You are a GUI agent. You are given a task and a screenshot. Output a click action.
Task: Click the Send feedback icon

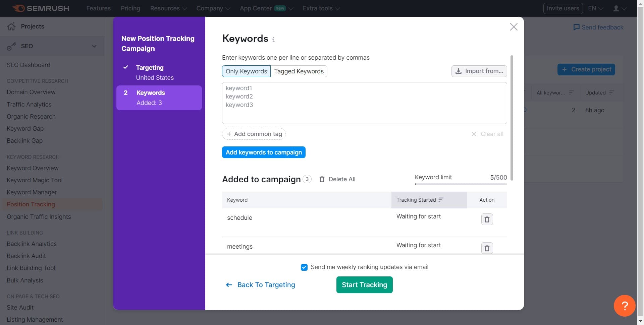point(577,27)
